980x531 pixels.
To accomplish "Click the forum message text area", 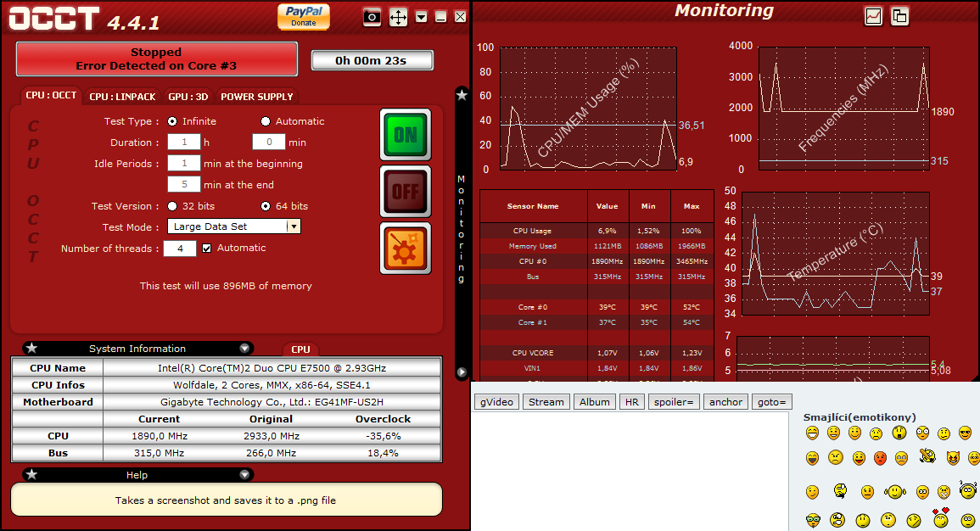I will point(630,472).
